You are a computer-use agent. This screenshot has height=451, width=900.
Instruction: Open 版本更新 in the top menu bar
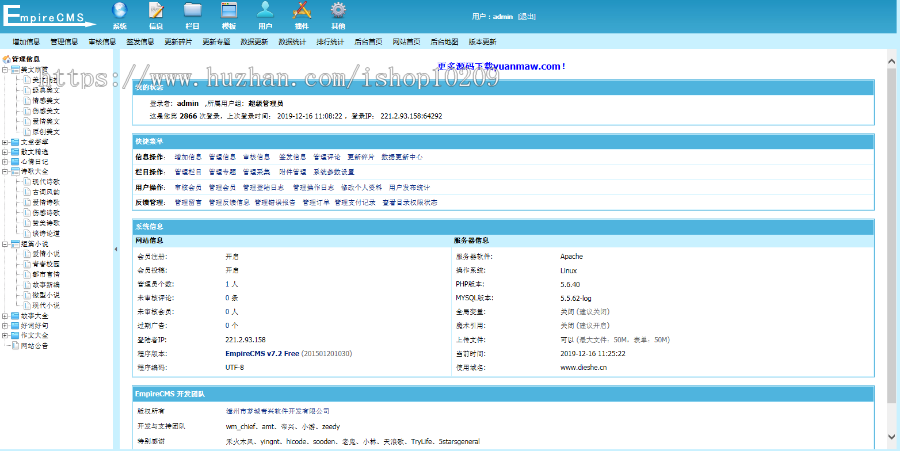(x=482, y=42)
